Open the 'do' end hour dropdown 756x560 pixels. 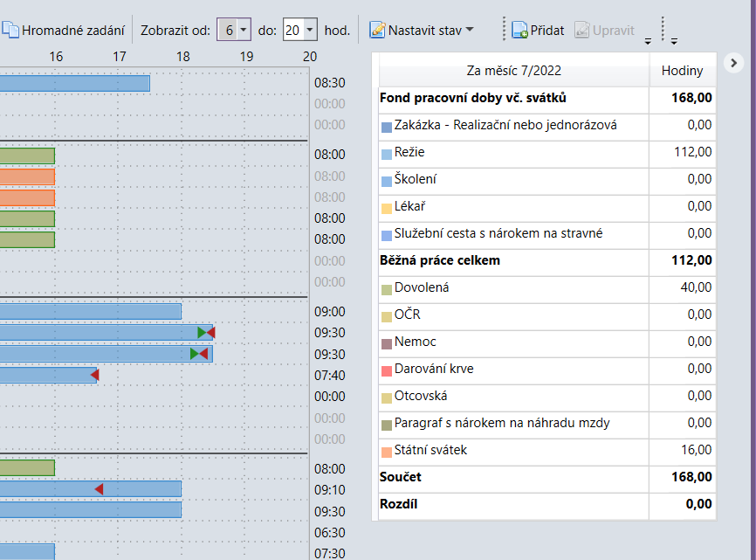coord(310,30)
